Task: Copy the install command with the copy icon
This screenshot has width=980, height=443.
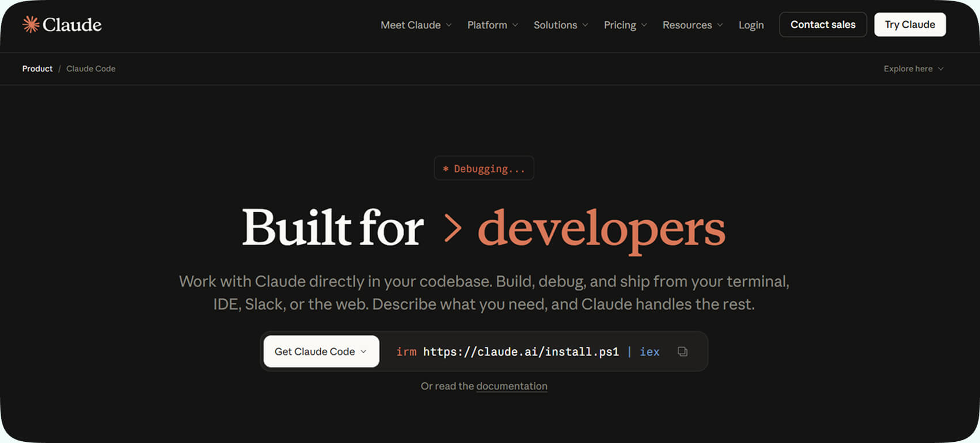Action: tap(682, 352)
